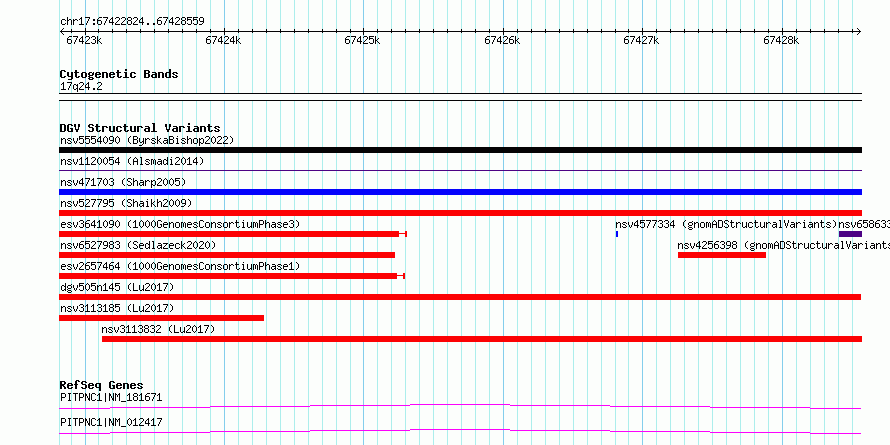Open the dgv505n145 (Lu2017) label

click(117, 287)
